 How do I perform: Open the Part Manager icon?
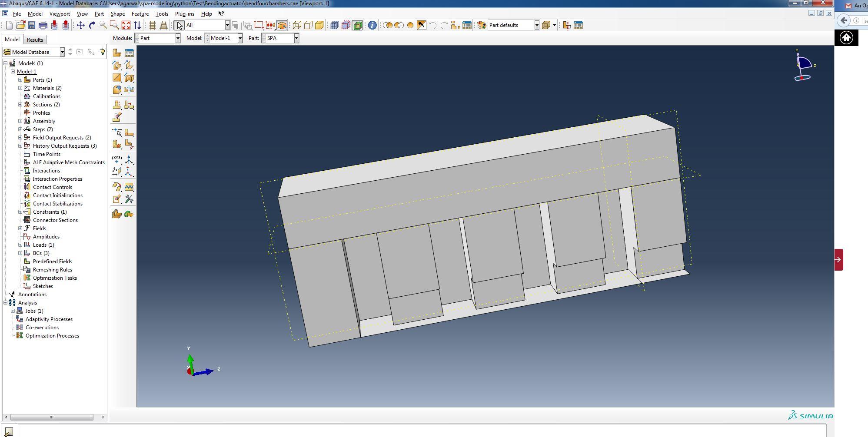129,53
